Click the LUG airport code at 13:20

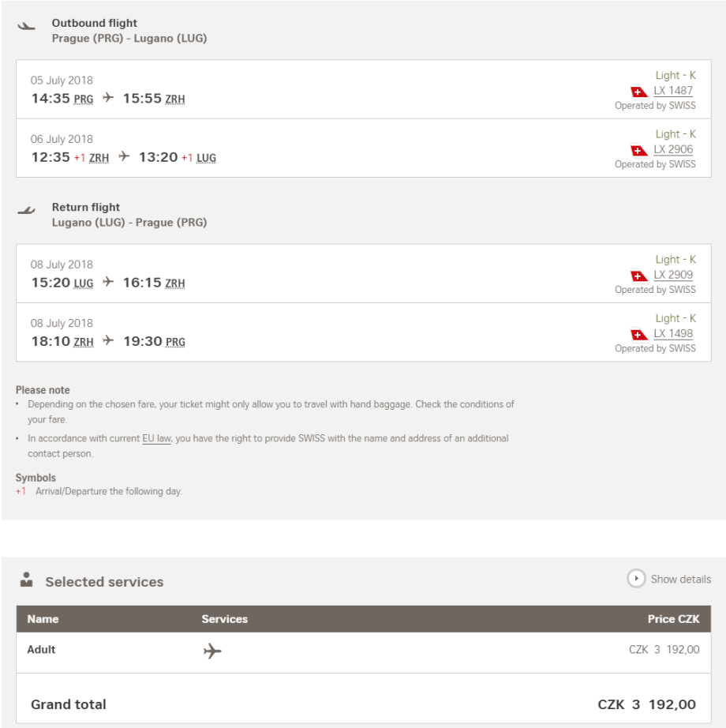(206, 158)
